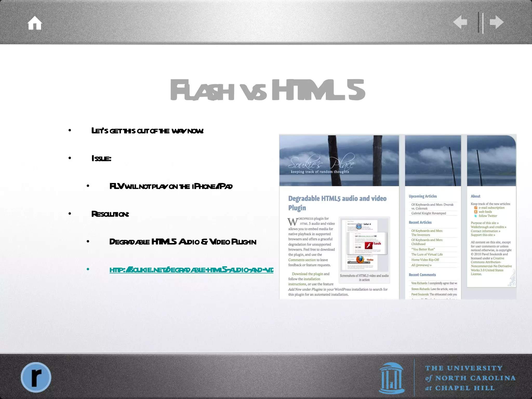Viewport: 532px width, 399px height.
Task: Click 'Contact information »' link
Action: click(x=486, y=231)
